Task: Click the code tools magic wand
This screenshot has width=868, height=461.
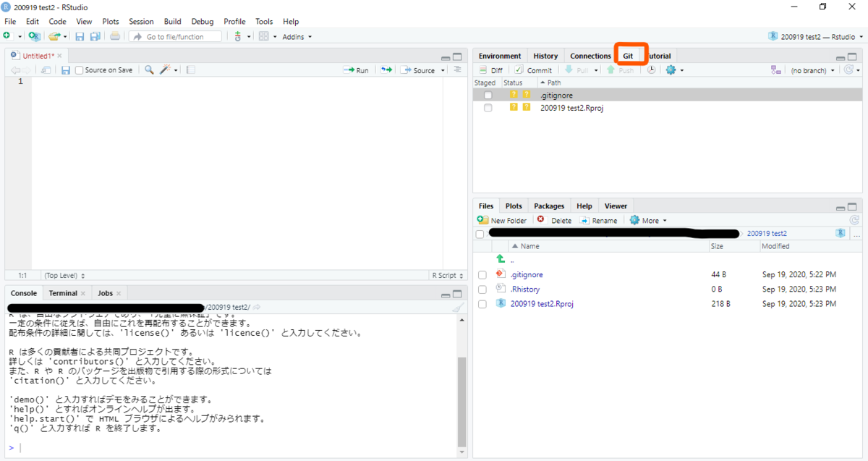Action: pyautogui.click(x=166, y=70)
